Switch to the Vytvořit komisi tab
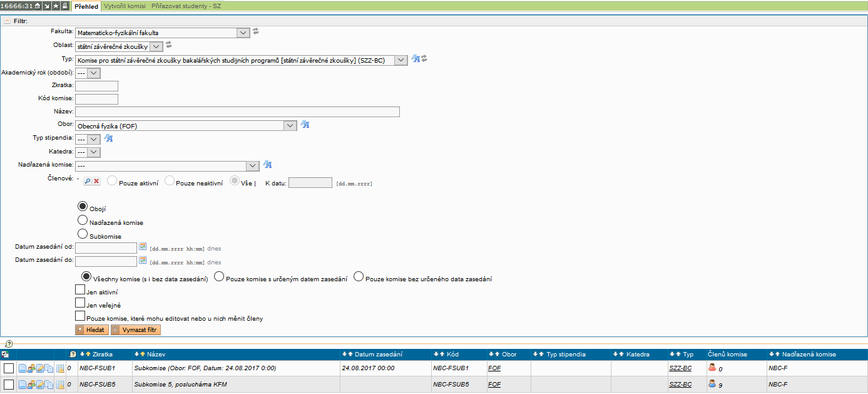868x394 pixels. pos(126,6)
